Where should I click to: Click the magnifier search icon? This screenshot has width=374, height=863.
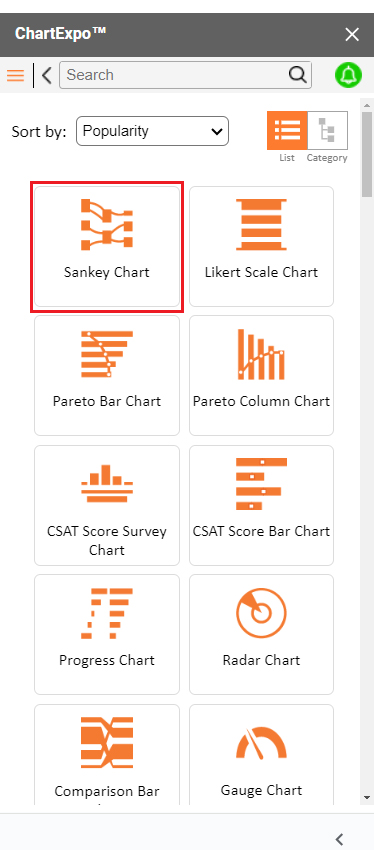pos(298,75)
